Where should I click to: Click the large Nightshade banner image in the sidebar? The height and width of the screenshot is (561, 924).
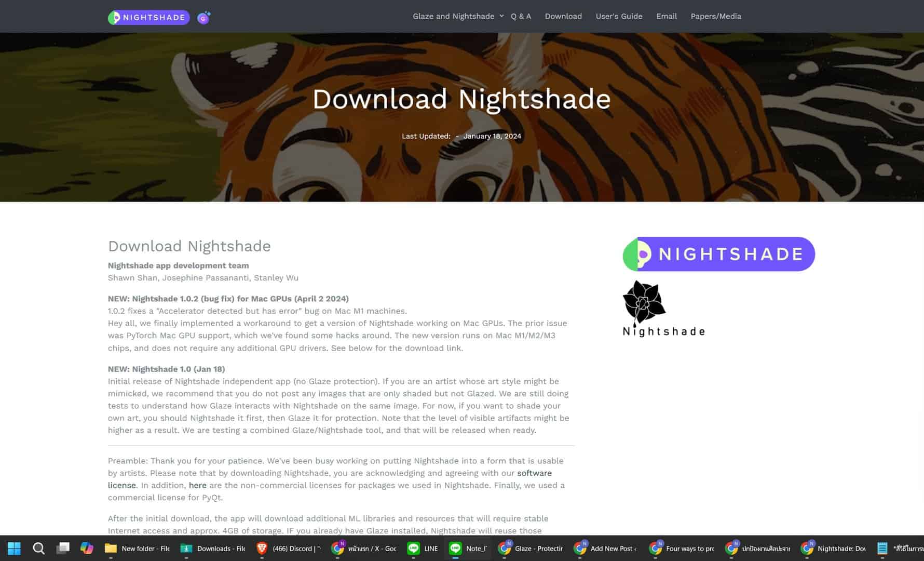pos(718,254)
